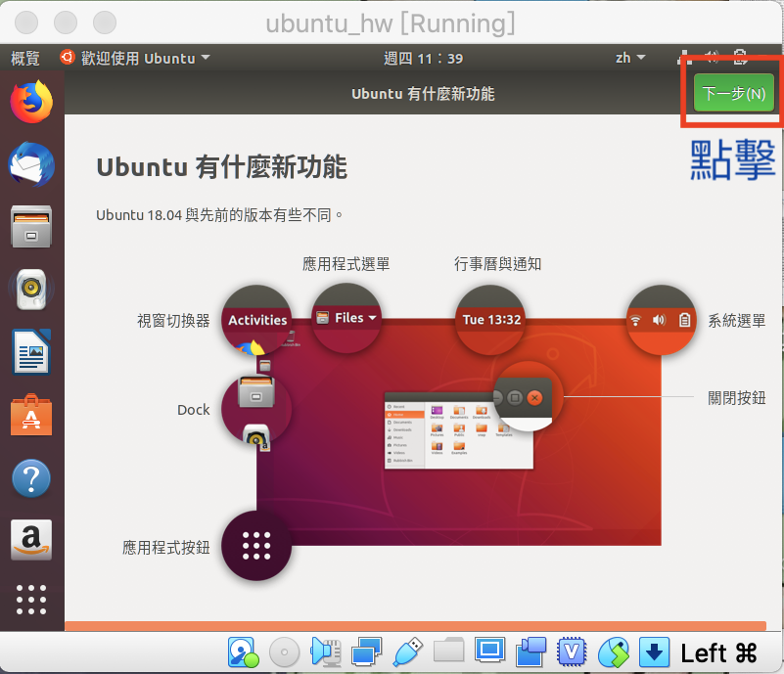This screenshot has height=674, width=784.
Task: Click the VirtualBox mouse integration status icon
Action: coord(614,652)
